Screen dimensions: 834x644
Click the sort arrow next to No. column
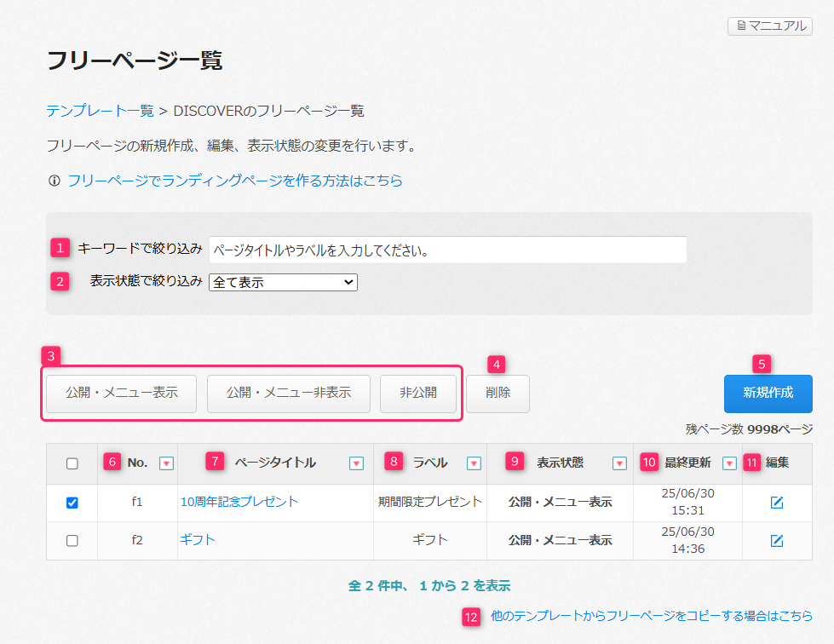point(166,463)
